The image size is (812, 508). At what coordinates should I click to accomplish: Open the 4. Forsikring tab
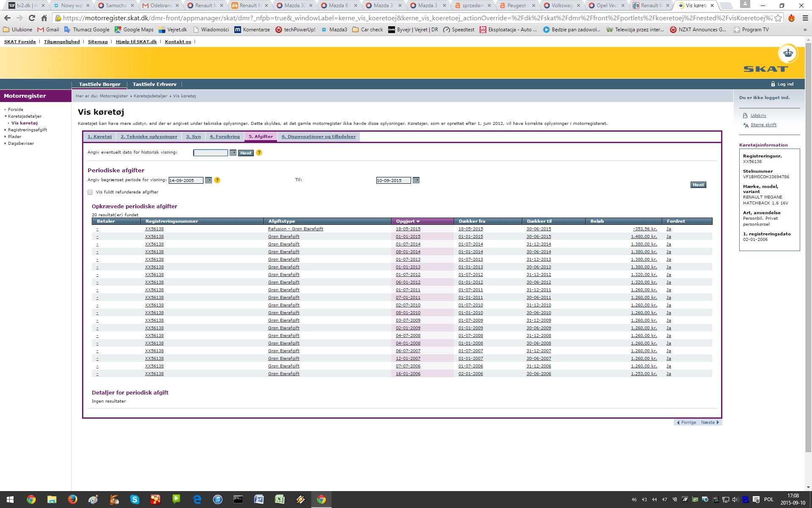pos(225,137)
